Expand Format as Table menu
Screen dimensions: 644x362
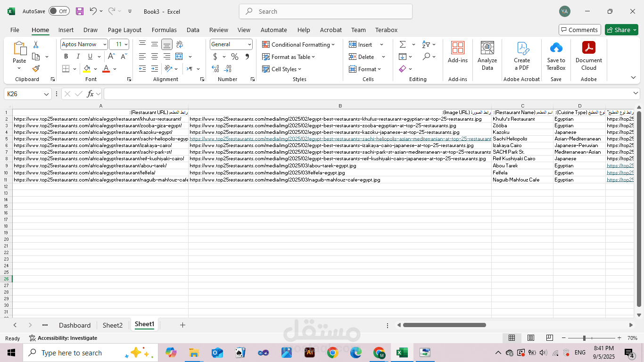point(289,57)
